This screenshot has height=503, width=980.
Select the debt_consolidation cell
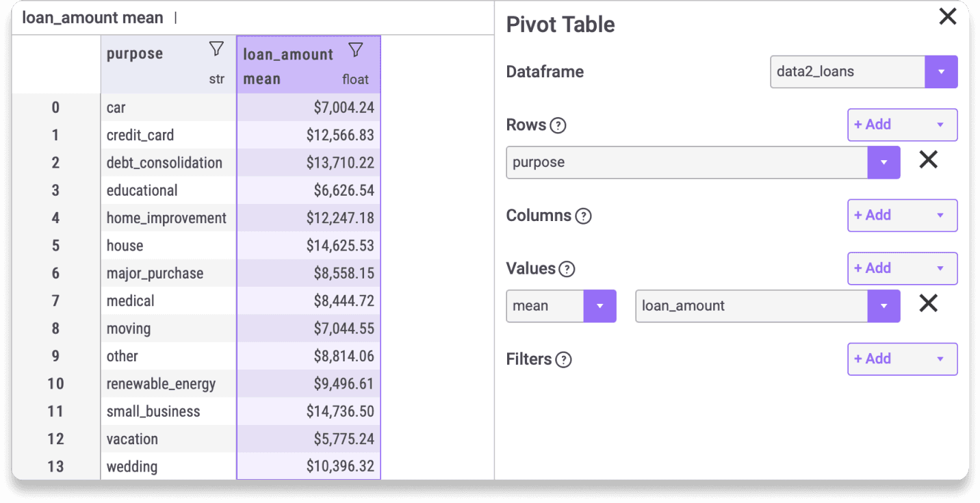pyautogui.click(x=164, y=163)
